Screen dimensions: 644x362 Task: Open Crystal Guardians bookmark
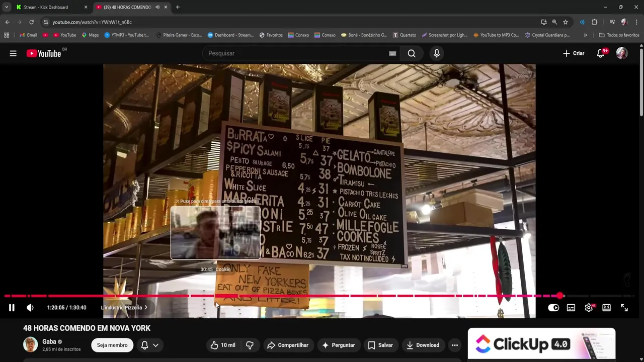click(x=547, y=35)
